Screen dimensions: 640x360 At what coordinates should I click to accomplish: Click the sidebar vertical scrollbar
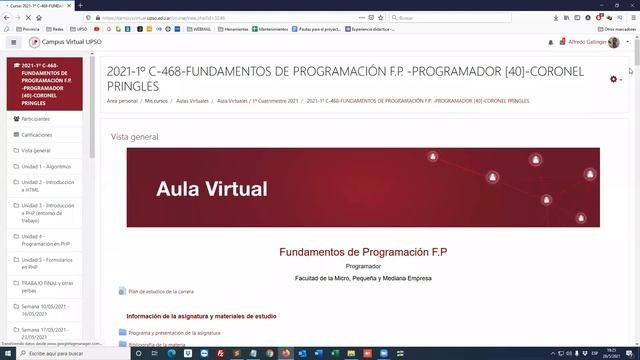92,106
